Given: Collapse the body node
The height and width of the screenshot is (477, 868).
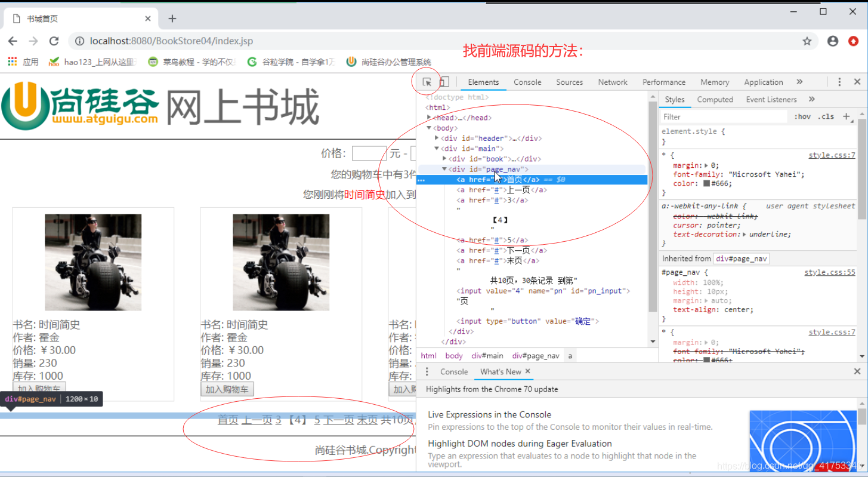Looking at the screenshot, I should click(x=430, y=128).
